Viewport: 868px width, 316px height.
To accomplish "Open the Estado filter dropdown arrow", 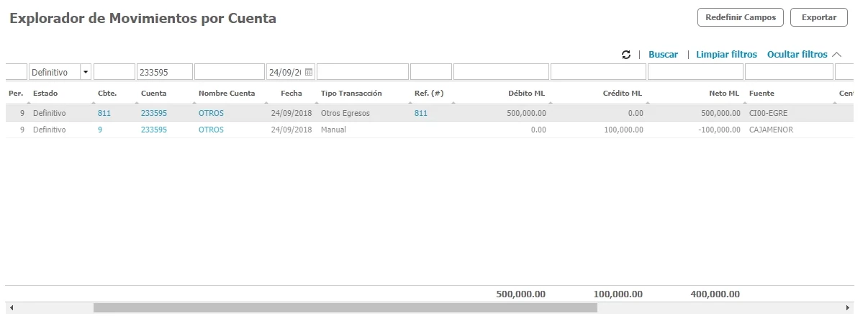I will 86,72.
